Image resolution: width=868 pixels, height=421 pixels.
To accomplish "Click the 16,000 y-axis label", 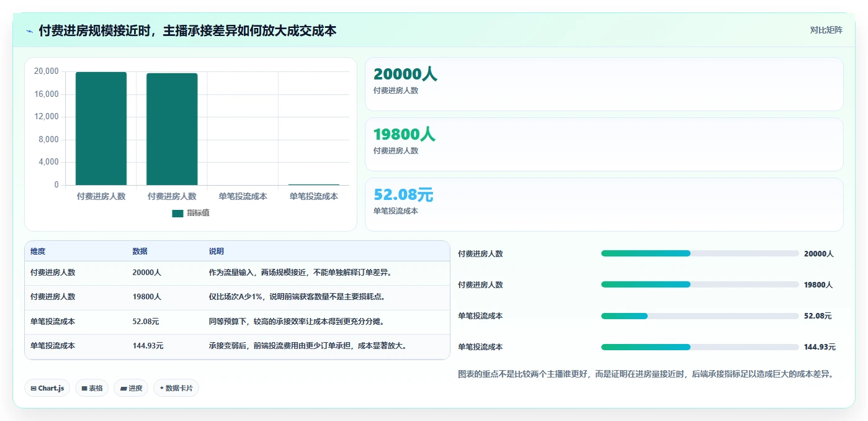I will point(46,94).
